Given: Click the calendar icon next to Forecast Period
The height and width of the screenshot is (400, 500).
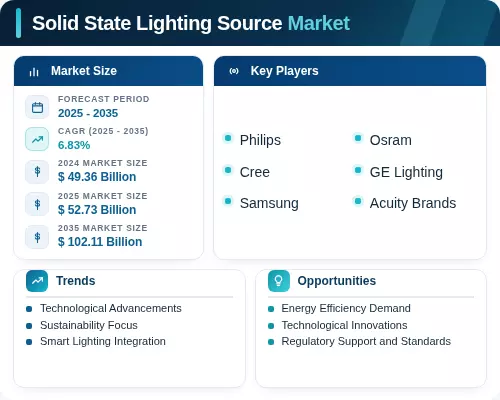Looking at the screenshot, I should coord(37,107).
